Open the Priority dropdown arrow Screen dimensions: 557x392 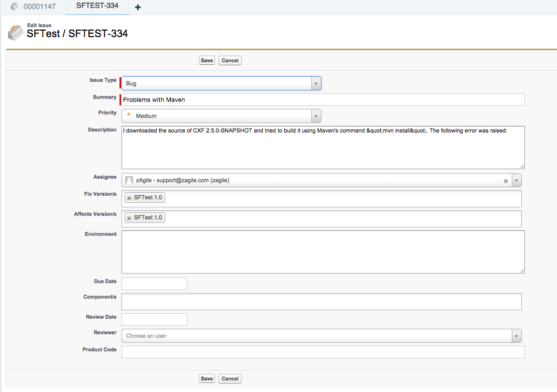point(316,116)
